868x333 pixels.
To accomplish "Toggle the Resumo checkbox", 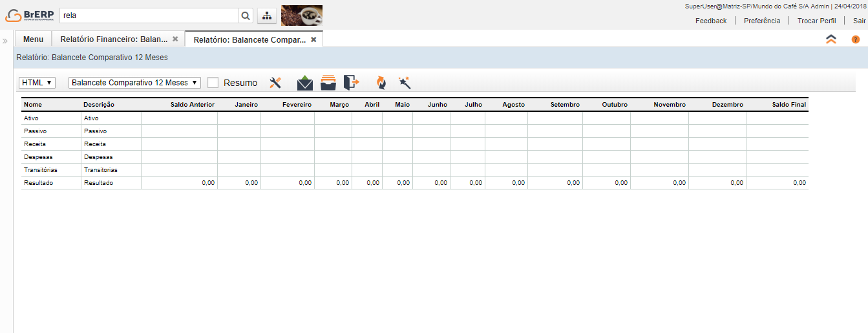I will coord(213,83).
